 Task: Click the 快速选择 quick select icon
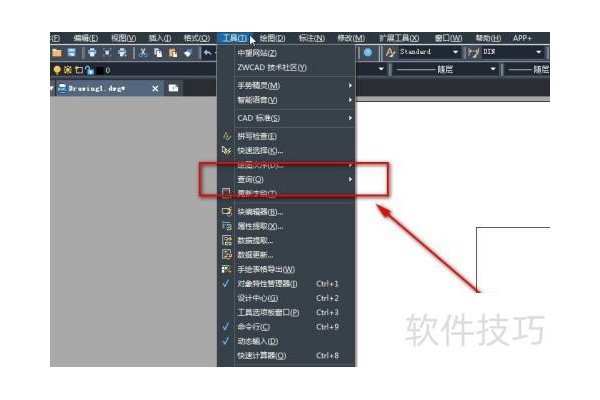click(227, 150)
